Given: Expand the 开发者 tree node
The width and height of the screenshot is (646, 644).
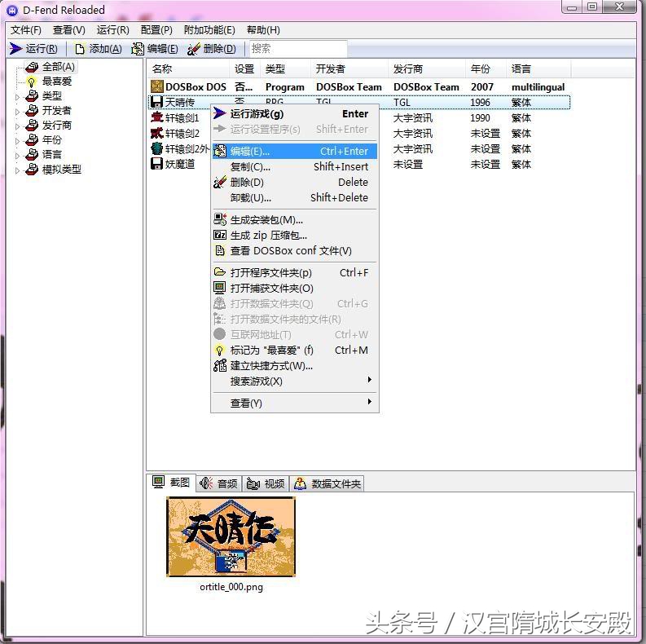Looking at the screenshot, I should click(x=17, y=112).
